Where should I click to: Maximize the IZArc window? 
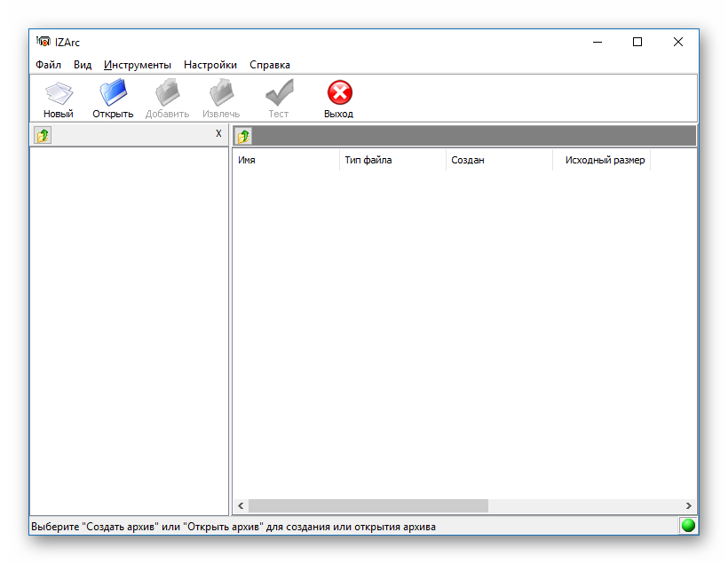(637, 43)
